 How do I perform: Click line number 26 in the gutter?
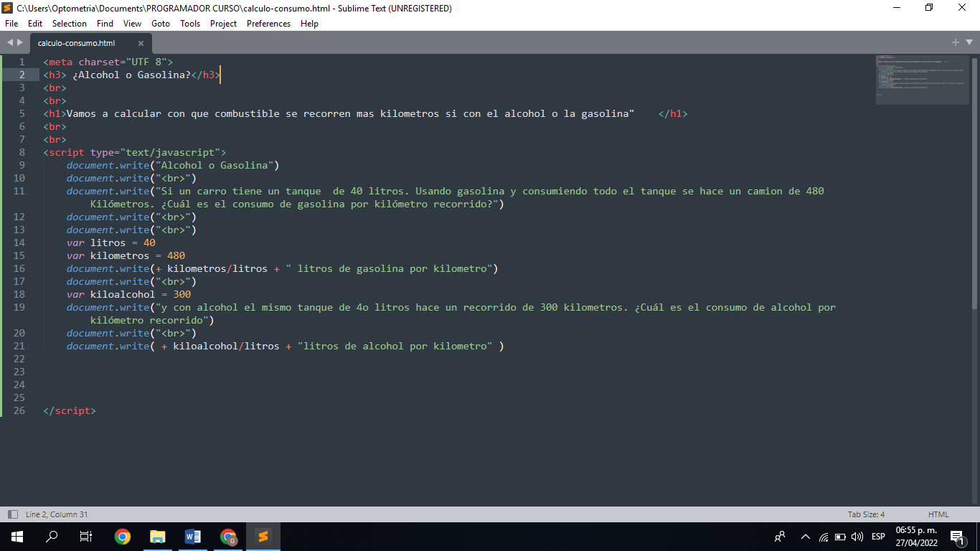[19, 410]
